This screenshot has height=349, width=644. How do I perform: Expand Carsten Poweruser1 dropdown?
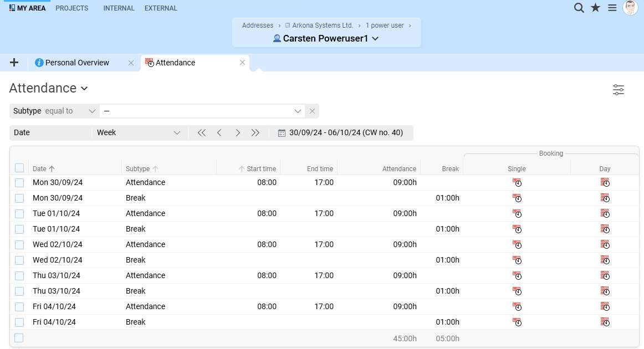point(375,39)
